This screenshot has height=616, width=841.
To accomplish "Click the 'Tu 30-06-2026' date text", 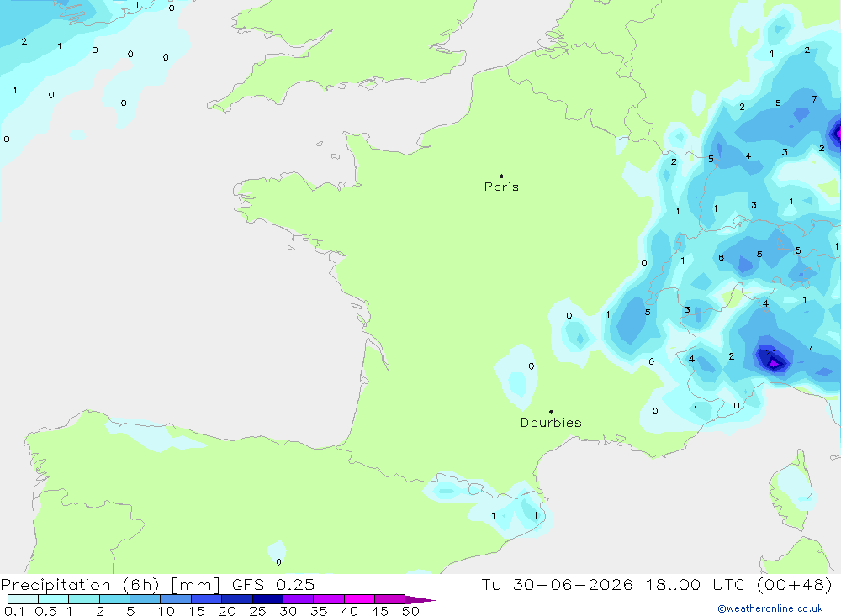I will [557, 585].
